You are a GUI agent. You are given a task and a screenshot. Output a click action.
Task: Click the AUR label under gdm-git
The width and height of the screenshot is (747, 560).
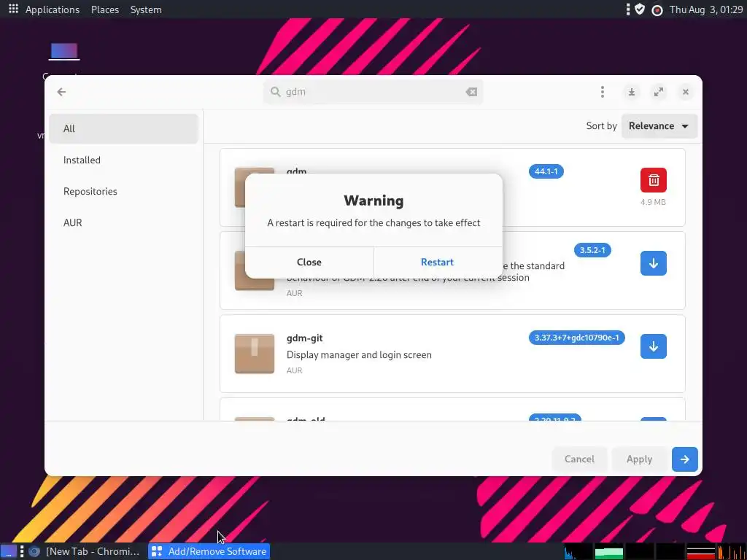(295, 370)
